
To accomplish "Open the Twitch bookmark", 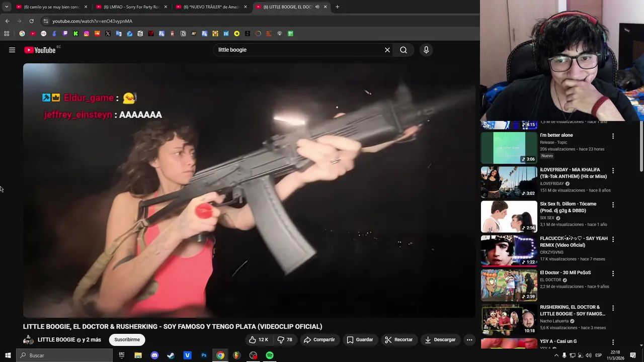I will point(65,34).
